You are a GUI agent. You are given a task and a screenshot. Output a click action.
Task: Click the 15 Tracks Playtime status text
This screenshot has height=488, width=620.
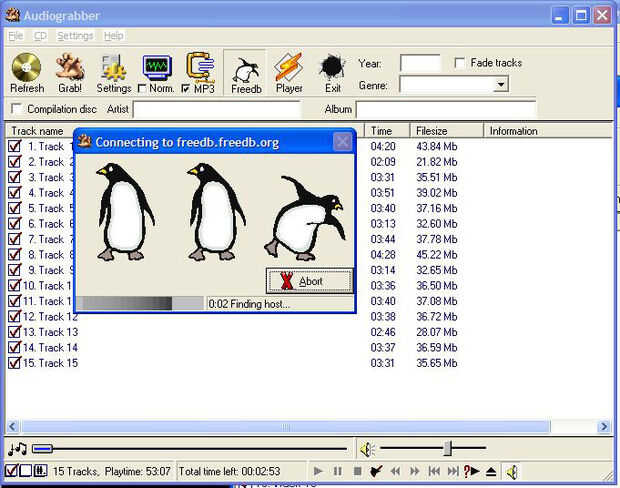point(112,471)
